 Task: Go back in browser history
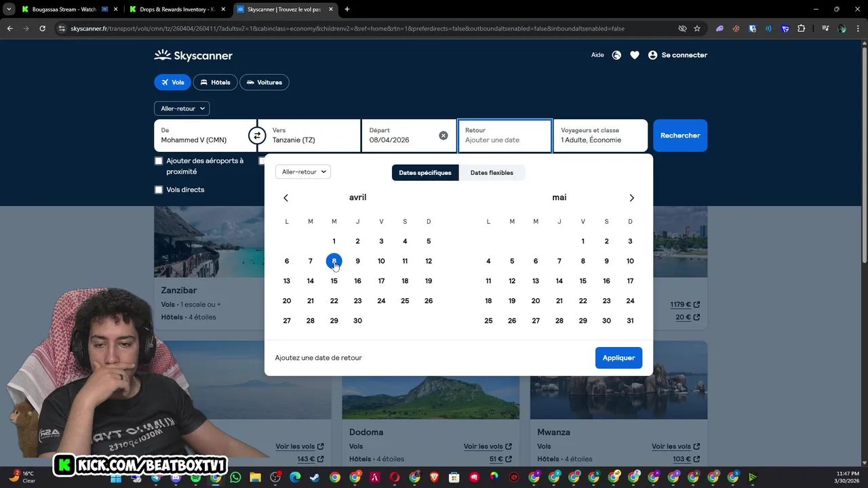point(9,28)
